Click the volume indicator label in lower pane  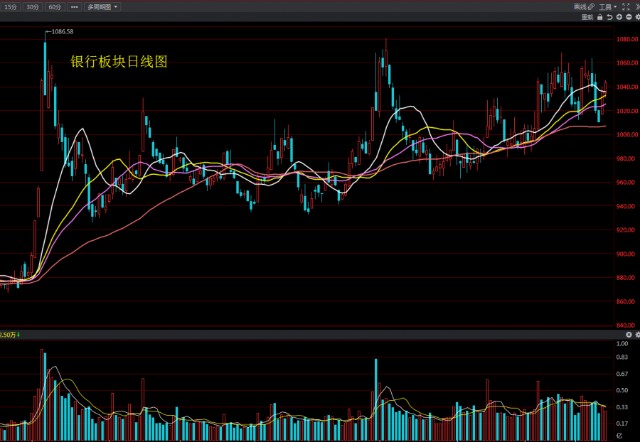(9, 335)
